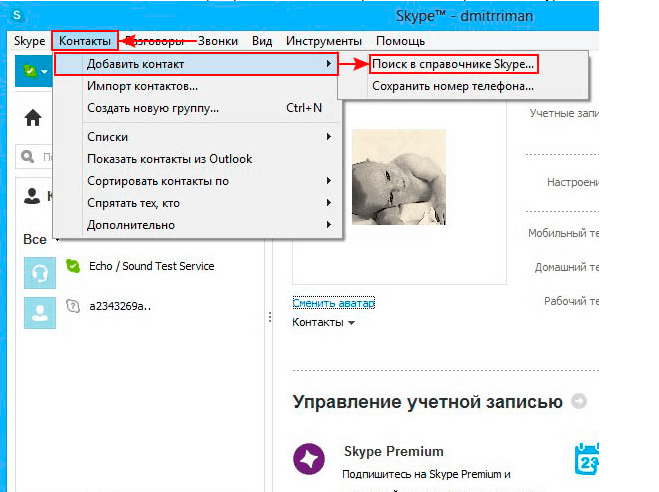
Task: Click Домашний телефон field label
Action: click(567, 267)
